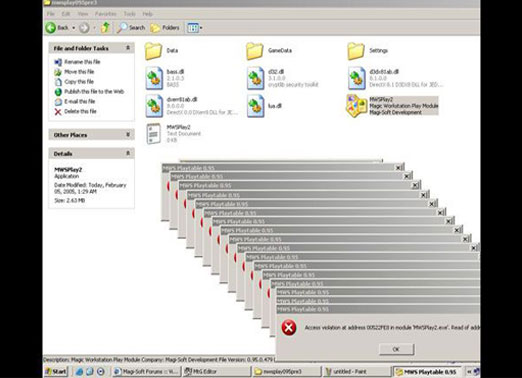
Task: Toggle the Folders pane button
Action: point(165,28)
